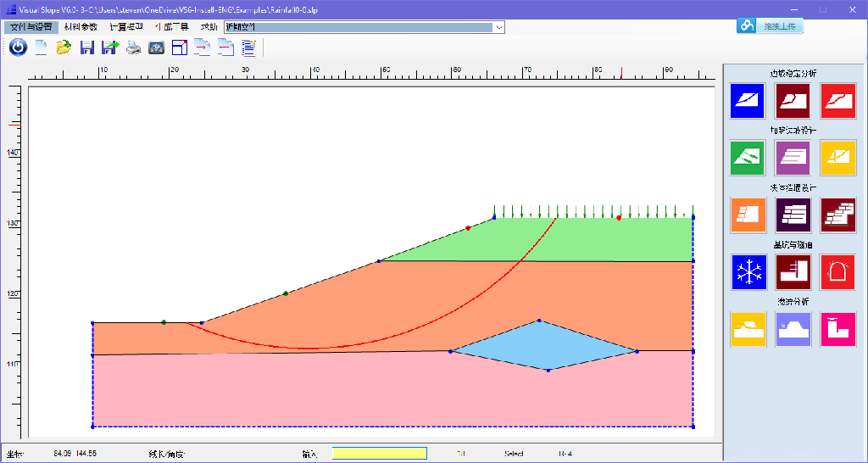This screenshot has height=463, width=868.
Task: Click the upload button at top right
Action: coord(769,26)
